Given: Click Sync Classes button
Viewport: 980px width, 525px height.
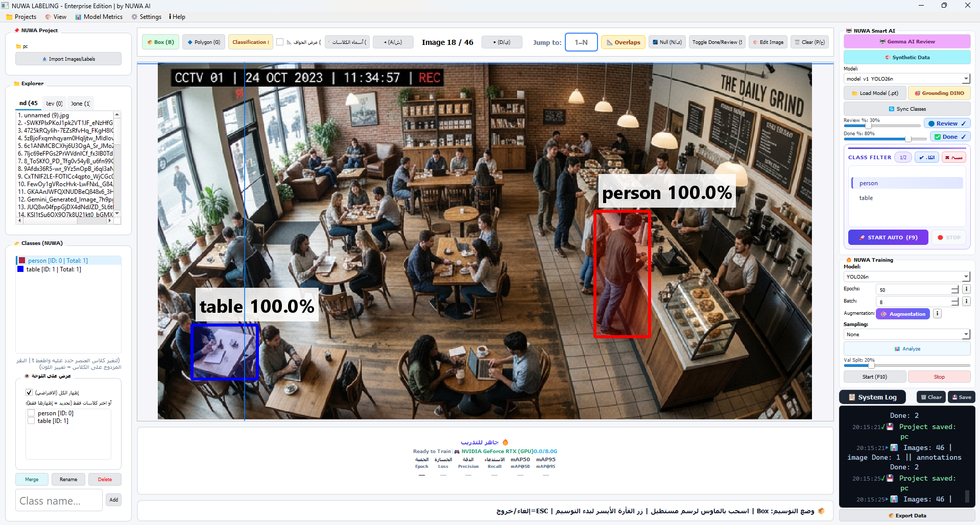Looking at the screenshot, I should 907,109.
